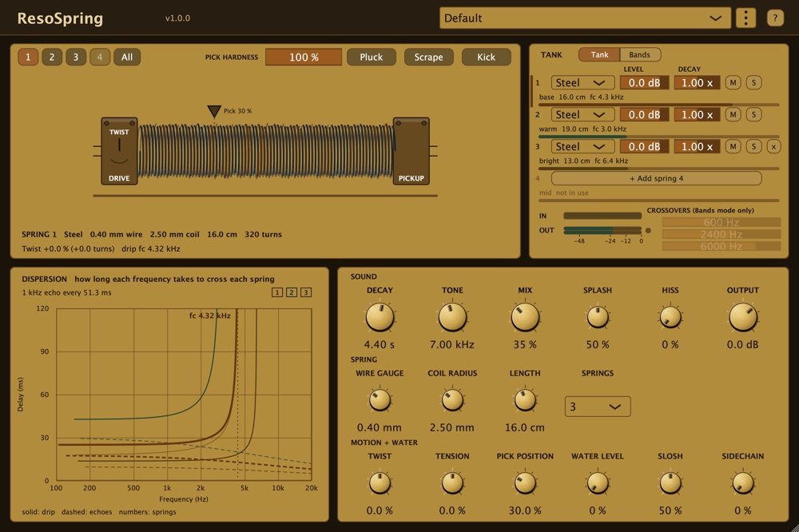Open spring 3 Steel material dropdown
The height and width of the screenshot is (532, 799).
583,147
